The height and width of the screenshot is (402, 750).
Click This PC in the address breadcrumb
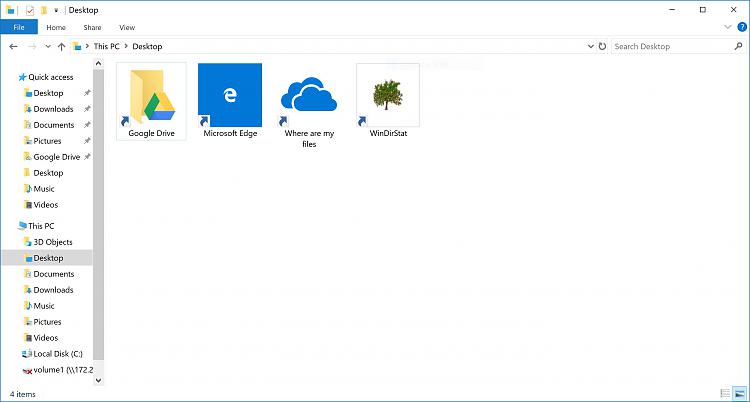(106, 46)
